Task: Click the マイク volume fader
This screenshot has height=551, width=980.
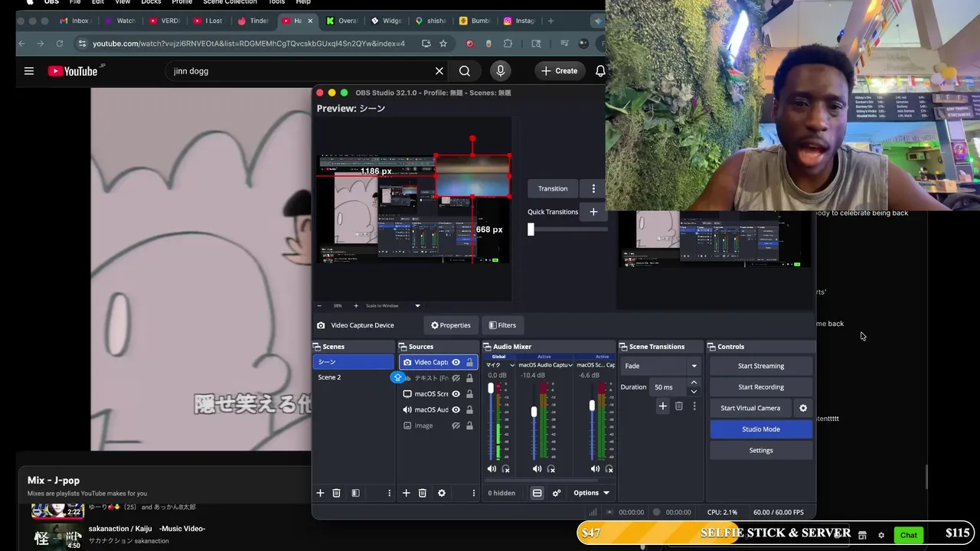Action: coord(491,388)
